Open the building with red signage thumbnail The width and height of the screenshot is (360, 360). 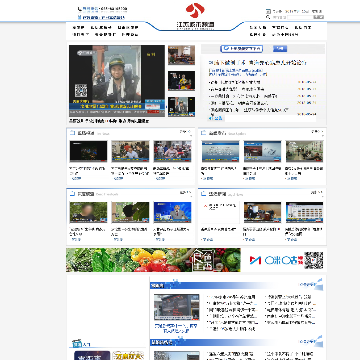[x=176, y=307]
